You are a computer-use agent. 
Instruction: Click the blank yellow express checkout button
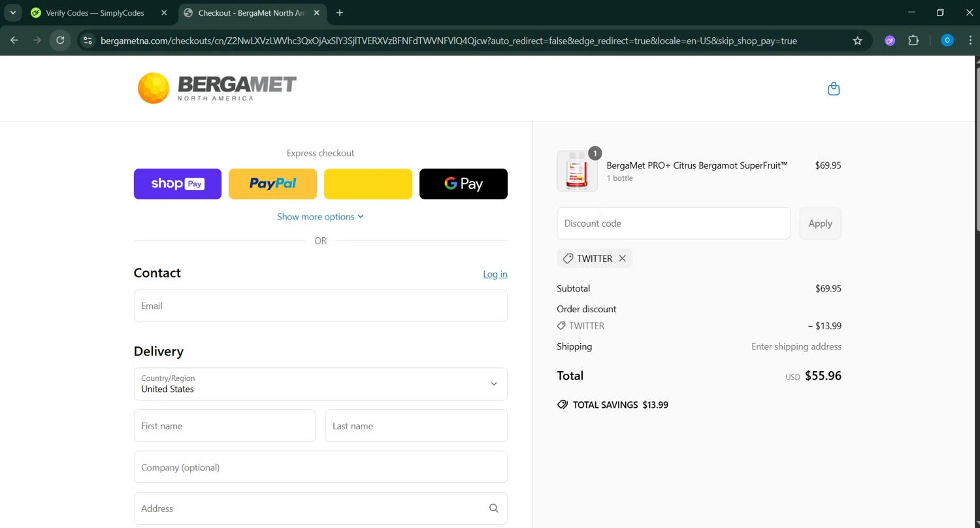tap(368, 184)
